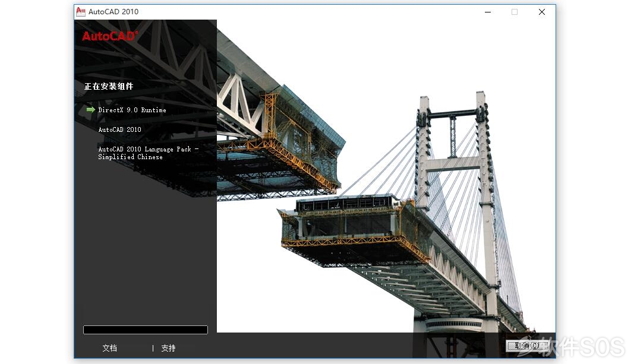Open the 支持 support link
This screenshot has height=364, width=634.
pyautogui.click(x=168, y=348)
